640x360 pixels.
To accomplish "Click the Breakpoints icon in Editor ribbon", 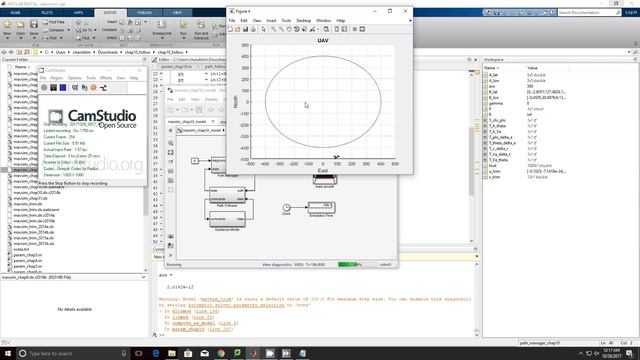I will tap(162, 24).
